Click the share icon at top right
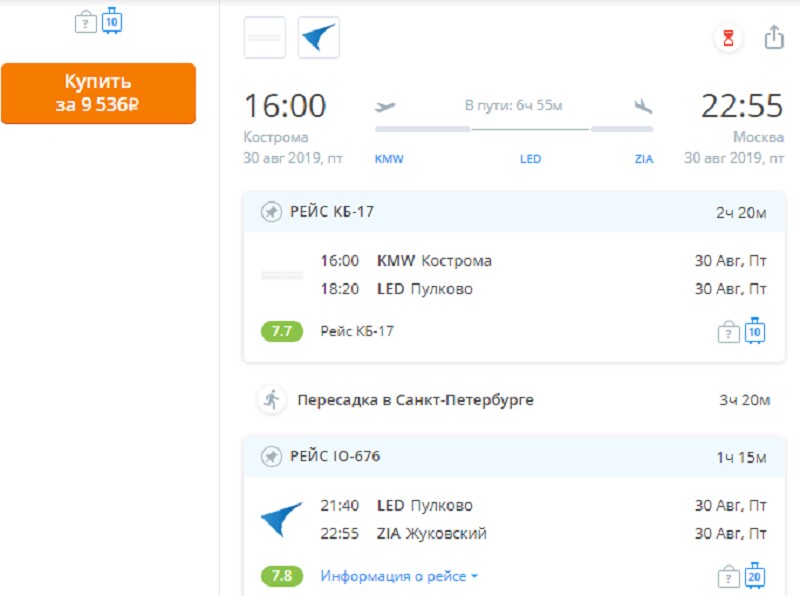This screenshot has height=596, width=800. pos(774,38)
